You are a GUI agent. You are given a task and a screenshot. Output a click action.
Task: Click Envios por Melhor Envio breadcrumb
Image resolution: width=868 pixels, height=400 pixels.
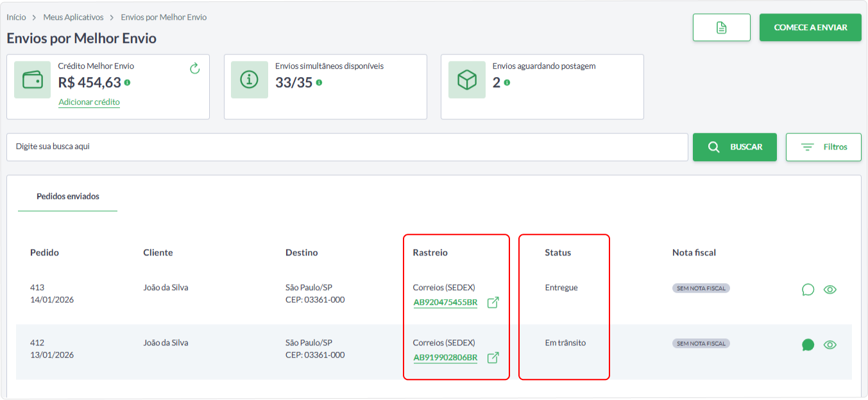coord(164,17)
